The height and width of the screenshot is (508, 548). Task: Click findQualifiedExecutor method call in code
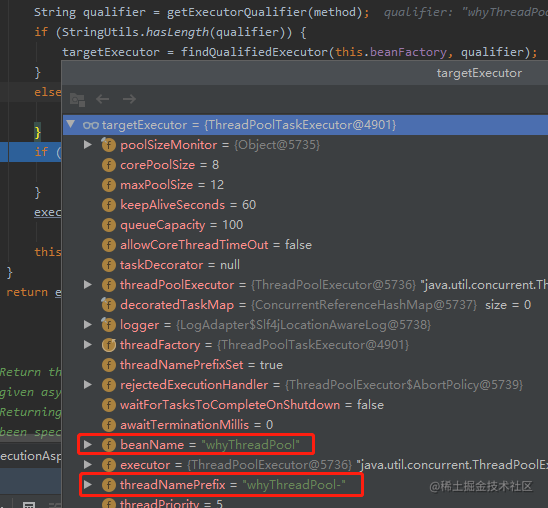pyautogui.click(x=254, y=52)
